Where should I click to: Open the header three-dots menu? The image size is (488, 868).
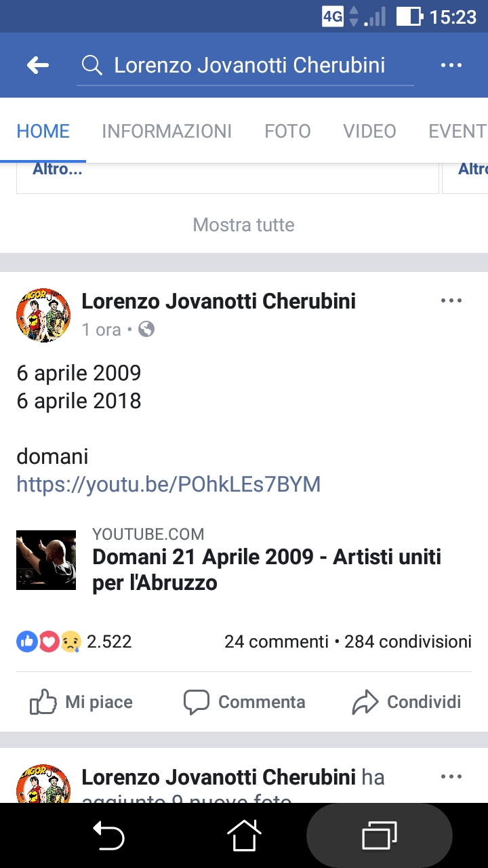[x=451, y=65]
